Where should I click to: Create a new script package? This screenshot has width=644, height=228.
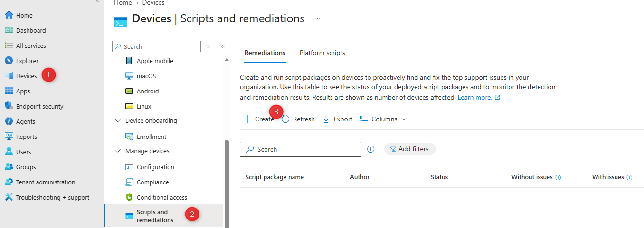[x=259, y=119]
